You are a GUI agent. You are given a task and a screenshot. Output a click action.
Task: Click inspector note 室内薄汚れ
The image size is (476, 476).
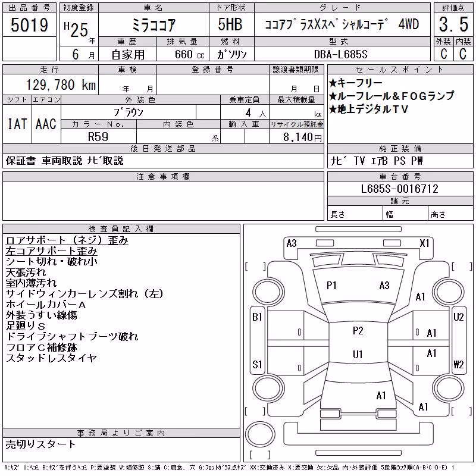point(31,283)
